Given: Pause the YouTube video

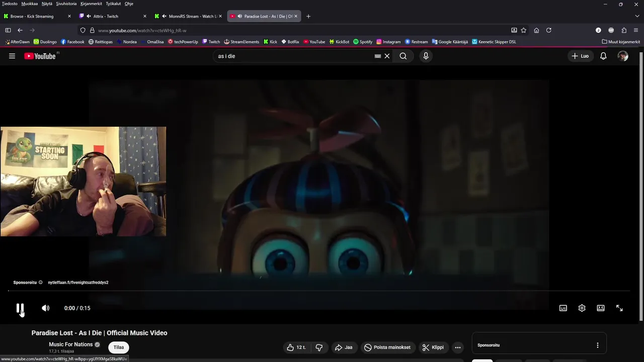Looking at the screenshot, I should pyautogui.click(x=20, y=308).
